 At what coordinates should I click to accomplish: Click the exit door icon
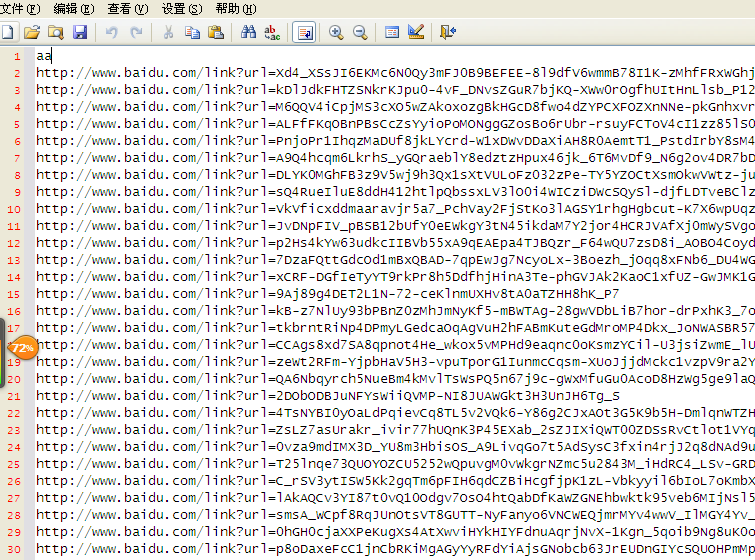448,33
